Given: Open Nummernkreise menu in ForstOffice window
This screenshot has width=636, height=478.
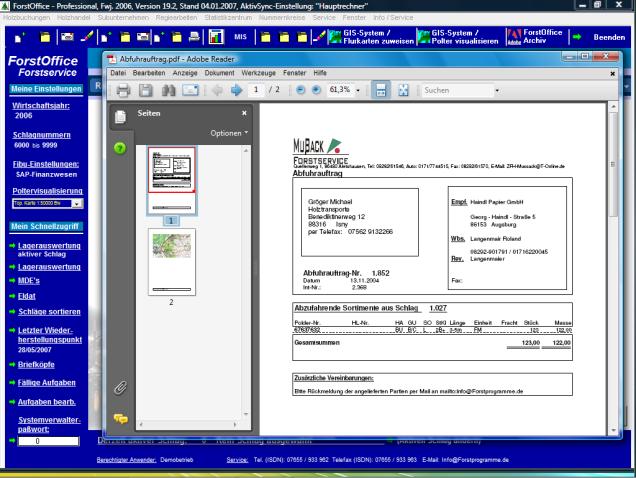Looking at the screenshot, I should coord(282,18).
